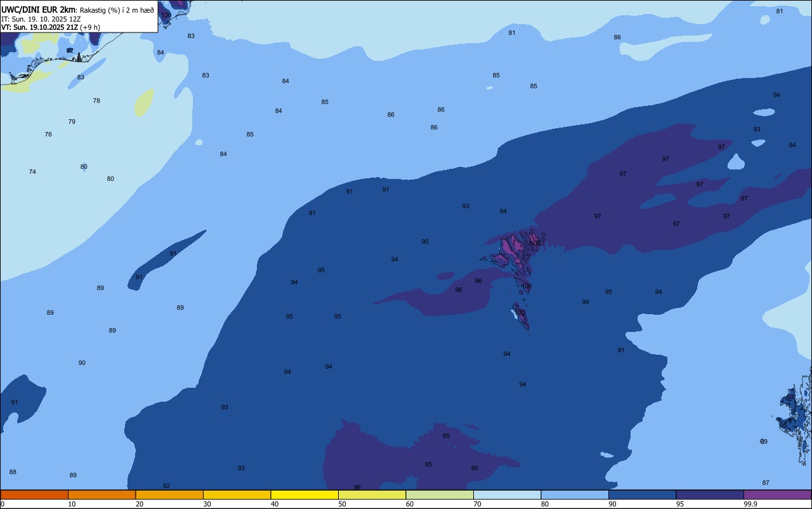Select the dark blue 90–95 legend swatch

(642, 494)
